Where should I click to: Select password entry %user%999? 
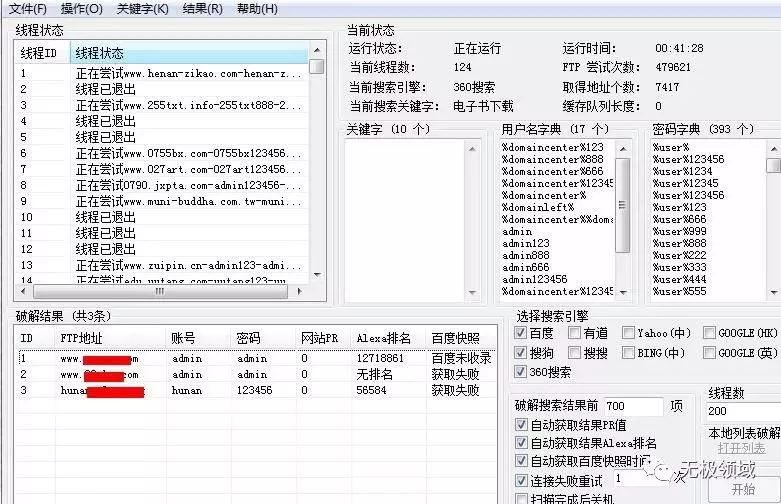(x=679, y=231)
